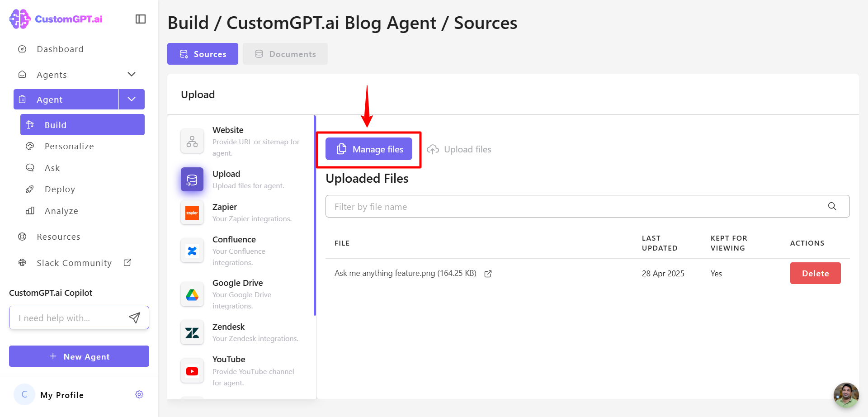Open the Slack Community link
The height and width of the screenshot is (417, 868).
(x=74, y=263)
